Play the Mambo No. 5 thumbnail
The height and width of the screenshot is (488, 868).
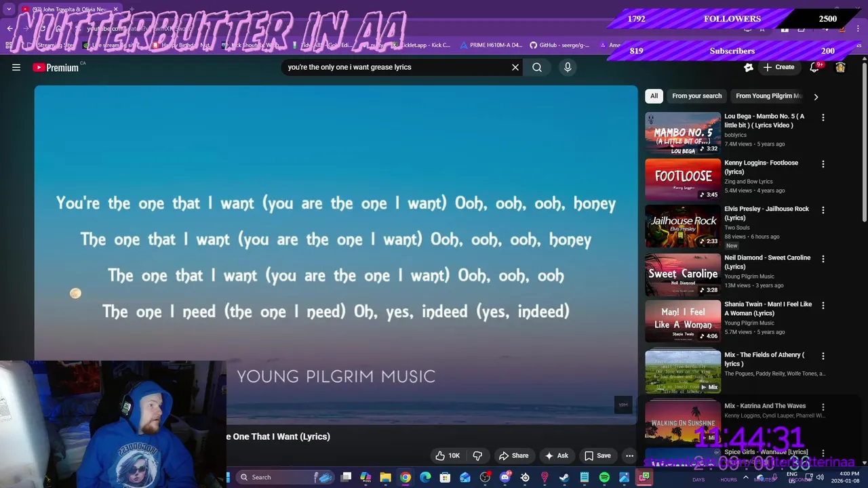pyautogui.click(x=683, y=133)
